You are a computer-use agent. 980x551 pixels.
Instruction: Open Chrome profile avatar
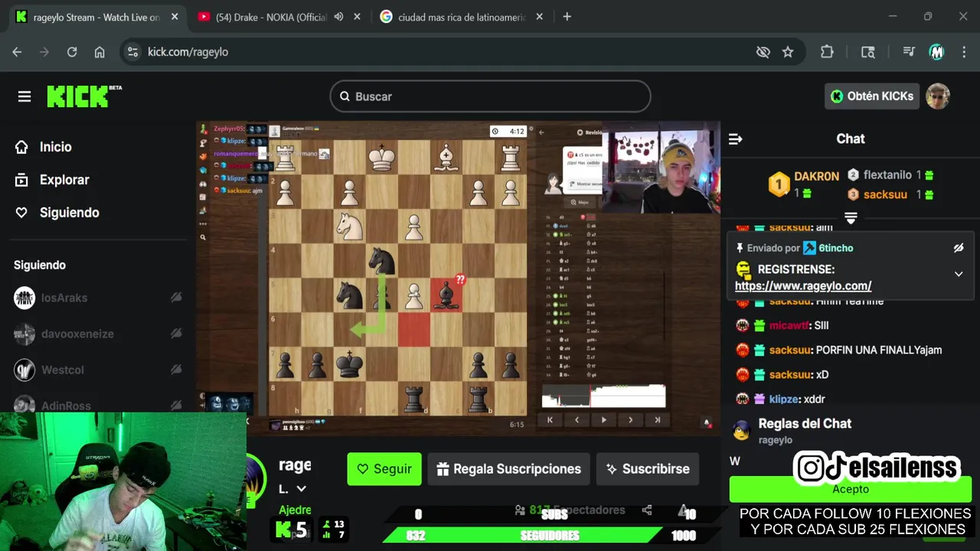pyautogui.click(x=936, y=52)
